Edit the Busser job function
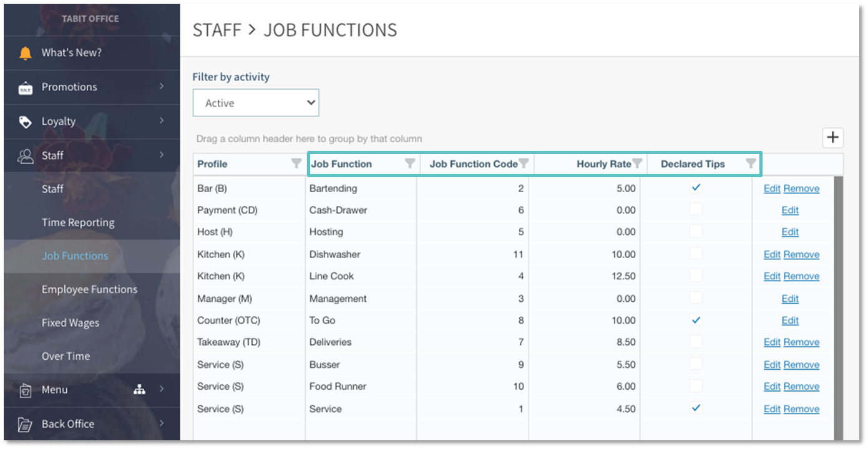The height and width of the screenshot is (449, 868). pyautogui.click(x=772, y=365)
